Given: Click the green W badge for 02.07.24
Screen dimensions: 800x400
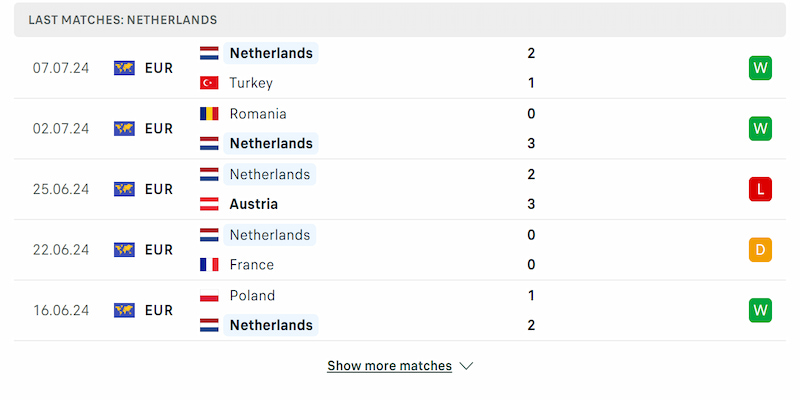Looking at the screenshot, I should pyautogui.click(x=760, y=129).
